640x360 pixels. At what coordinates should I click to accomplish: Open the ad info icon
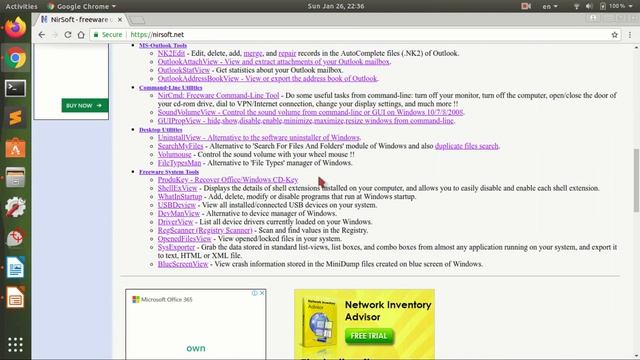click(254, 293)
